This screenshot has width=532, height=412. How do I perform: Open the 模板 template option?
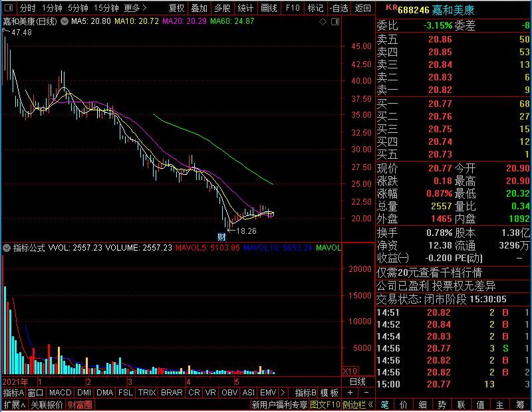[x=329, y=393]
